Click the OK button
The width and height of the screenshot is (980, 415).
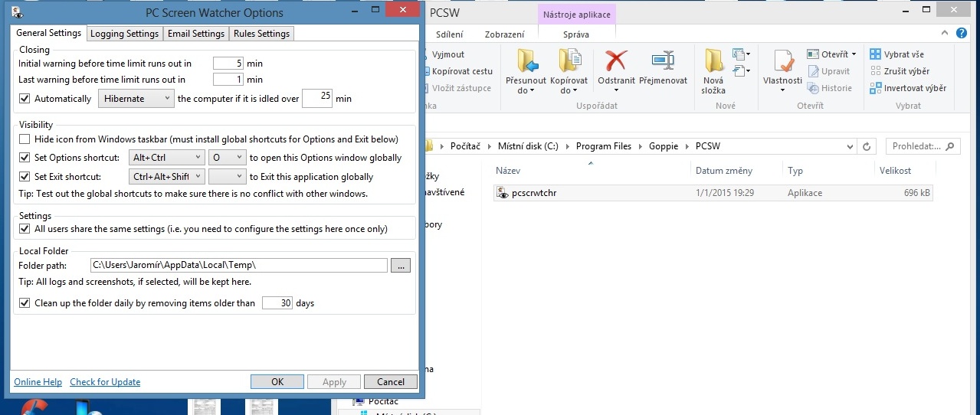pyautogui.click(x=277, y=381)
